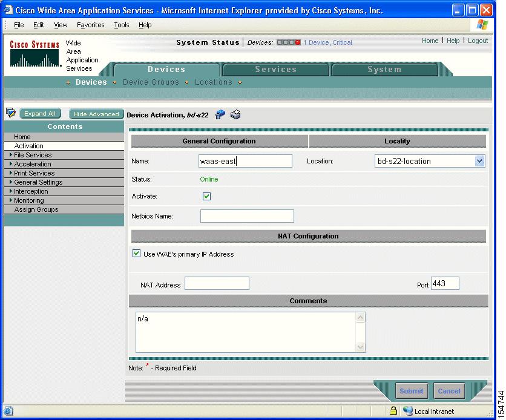Click the Cisco Systems logo
The width and height of the screenshot is (506, 420).
point(34,54)
